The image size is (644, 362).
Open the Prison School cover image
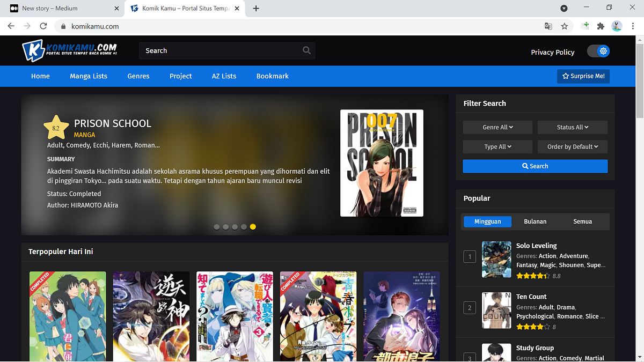click(382, 163)
